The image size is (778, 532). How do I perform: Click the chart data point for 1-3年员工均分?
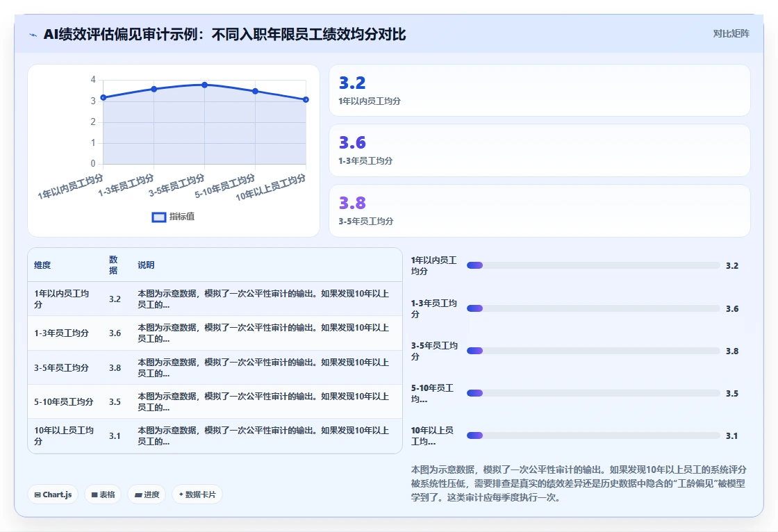tap(154, 90)
